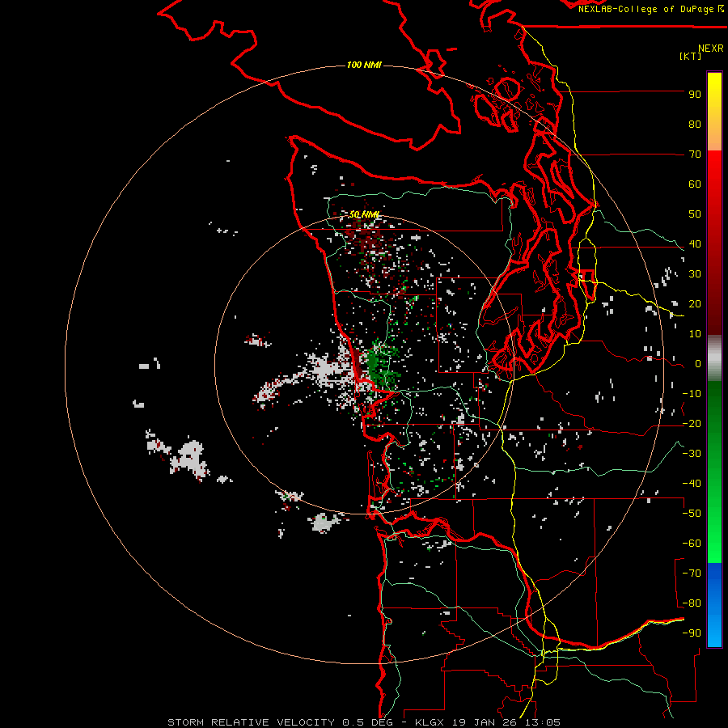The width and height of the screenshot is (728, 728).
Task: Click the 50 value on velocity scale
Action: [695, 214]
